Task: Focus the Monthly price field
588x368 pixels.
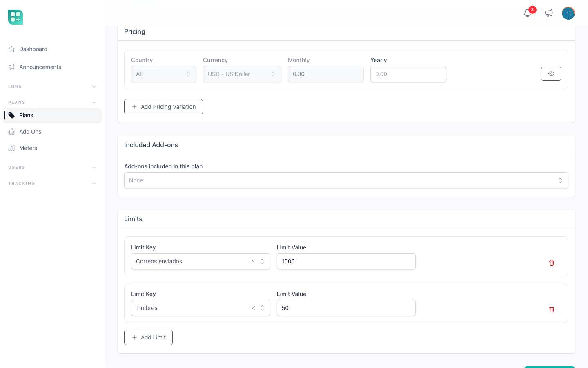Action: pos(326,74)
